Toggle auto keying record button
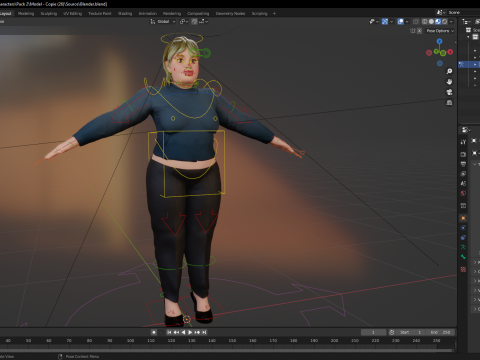480x360 pixels. tap(154, 332)
